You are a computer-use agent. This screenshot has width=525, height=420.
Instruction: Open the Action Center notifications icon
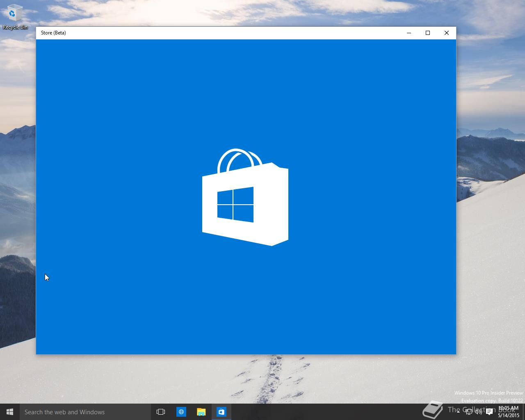click(x=489, y=412)
